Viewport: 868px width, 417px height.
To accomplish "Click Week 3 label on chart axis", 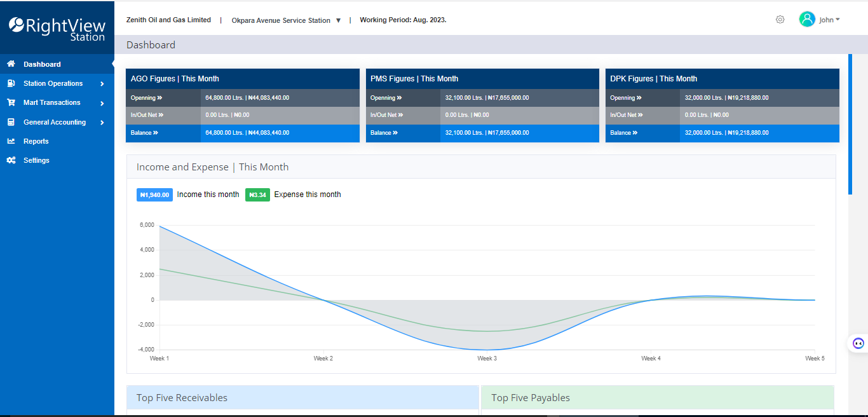I will pyautogui.click(x=487, y=359).
